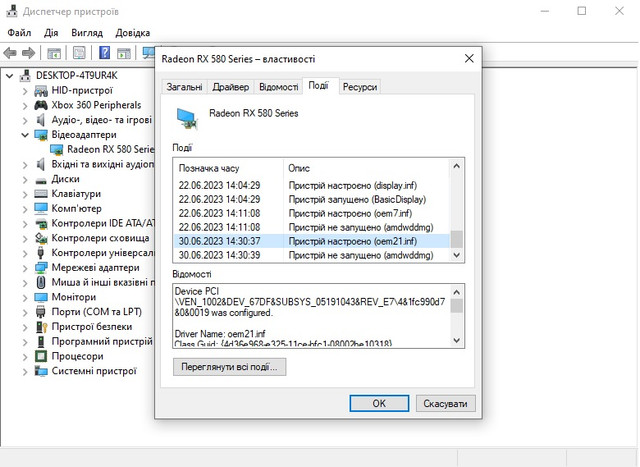Switch to the Драйвер tab
Screen dimensions: 640x467
point(231,87)
